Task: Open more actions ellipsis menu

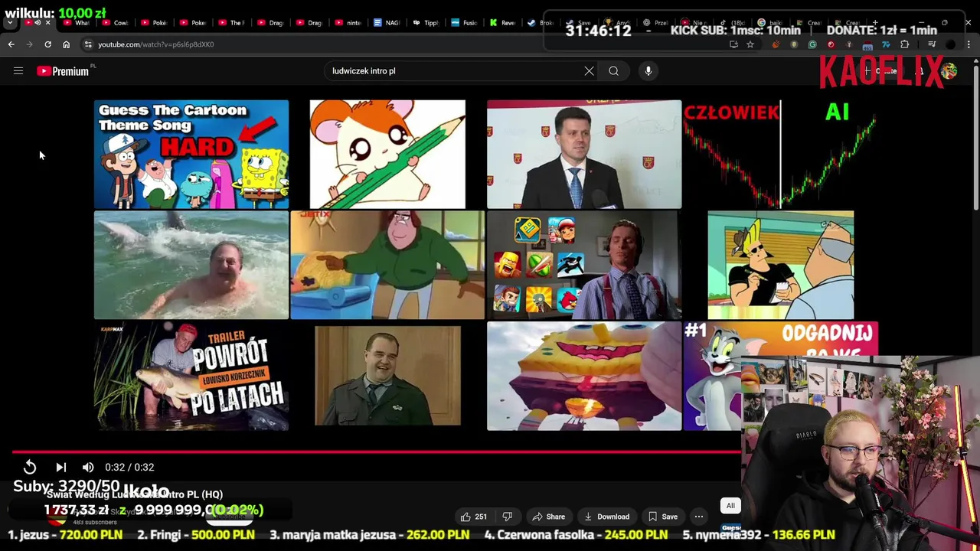Action: (x=699, y=517)
